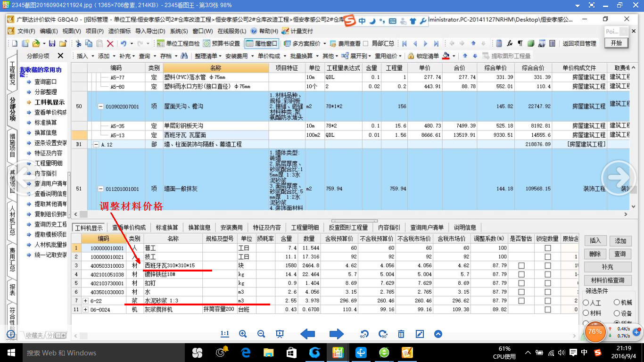644x362 pixels.
Task: Open the calculator icon in toolbar
Action: pos(499,43)
